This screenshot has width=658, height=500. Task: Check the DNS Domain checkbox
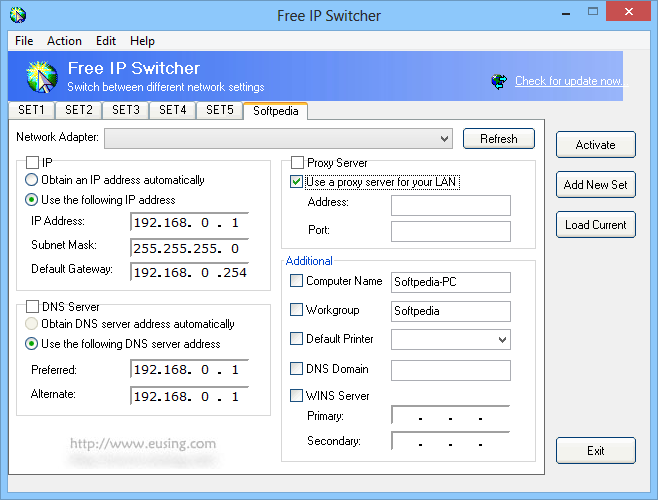click(x=296, y=369)
